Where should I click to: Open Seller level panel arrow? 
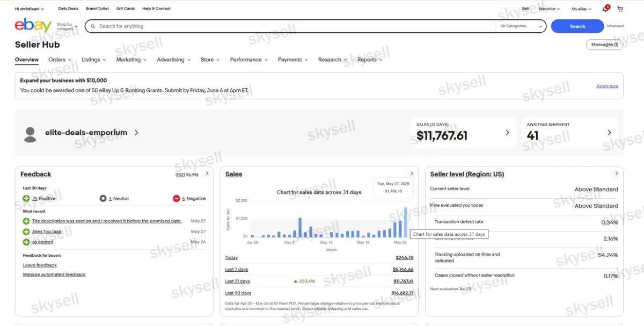coord(617,173)
